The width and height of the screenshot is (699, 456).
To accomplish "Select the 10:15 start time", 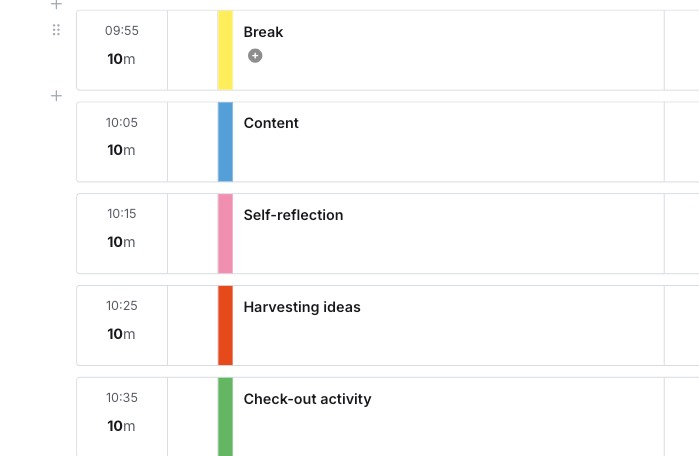I will (122, 215).
